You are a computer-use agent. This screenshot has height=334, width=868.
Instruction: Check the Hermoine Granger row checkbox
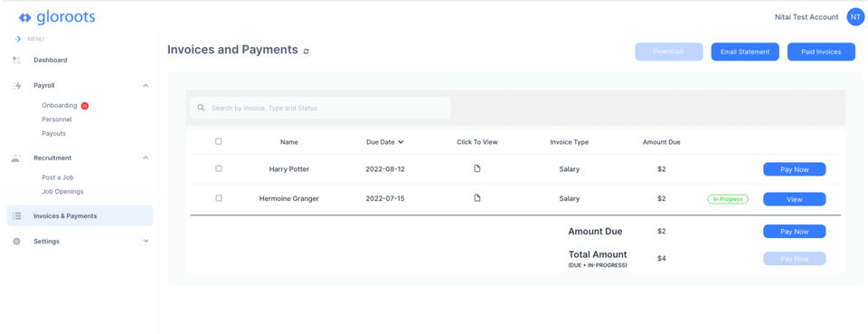[218, 197]
